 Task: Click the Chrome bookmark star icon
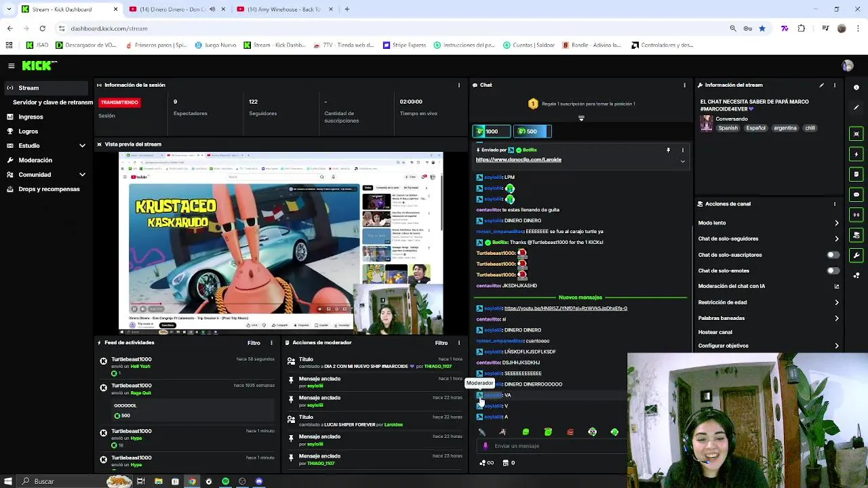click(762, 28)
